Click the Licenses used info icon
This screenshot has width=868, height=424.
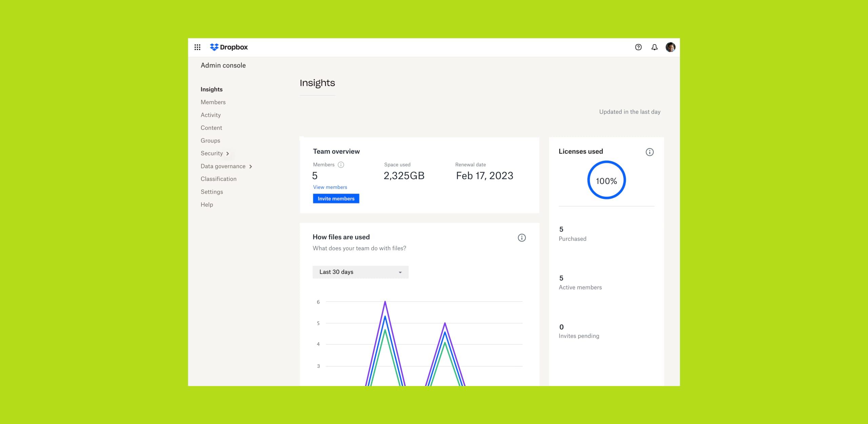tap(649, 152)
